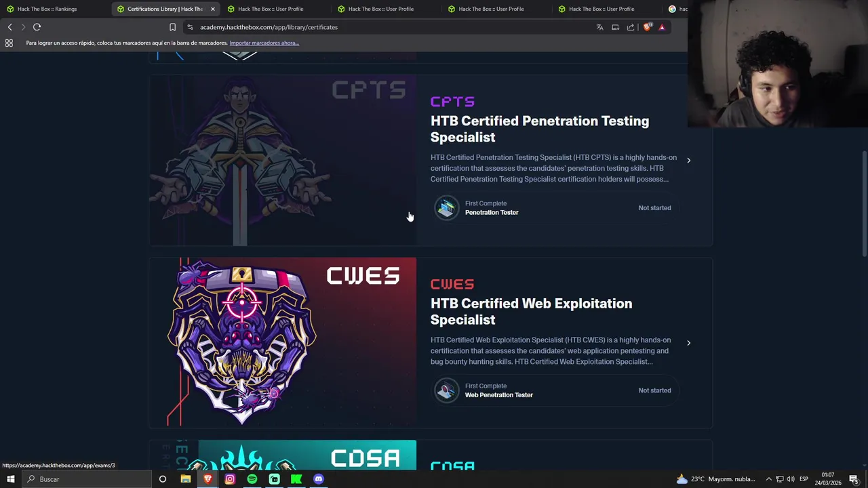Open Cortana circle icon on taskbar
This screenshot has height=488, width=868.
coord(162,479)
